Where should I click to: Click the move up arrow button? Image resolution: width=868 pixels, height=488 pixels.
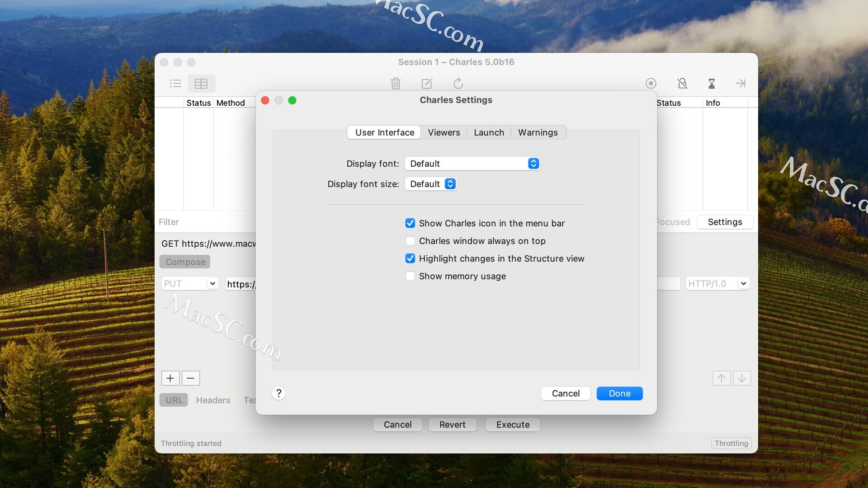point(722,378)
